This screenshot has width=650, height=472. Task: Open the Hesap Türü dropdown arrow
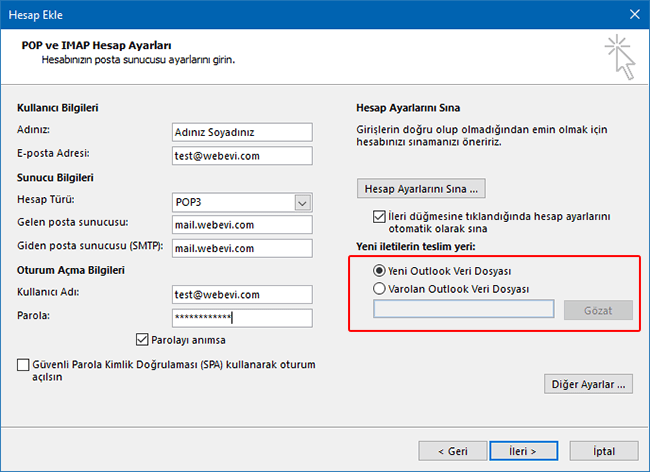[x=303, y=202]
